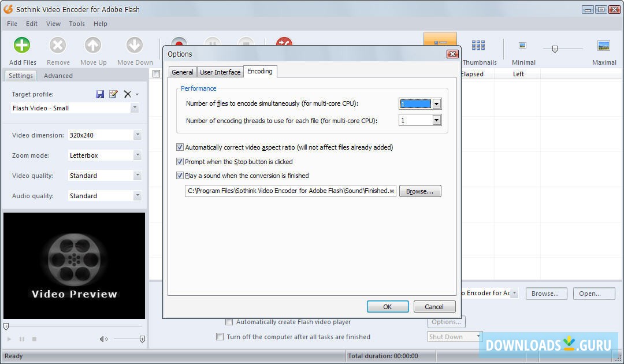Screen dimensions: 624x364
Task: Select the Minimal thumbnail size icon
Action: [522, 45]
